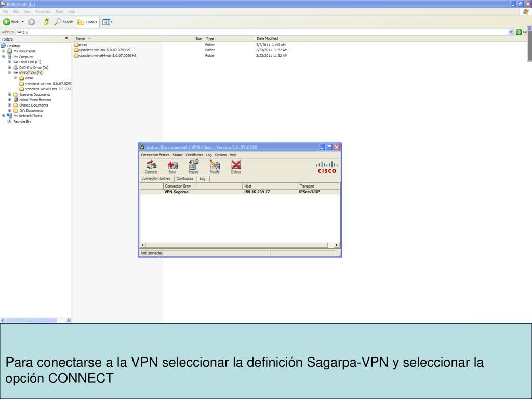Click the Forward arrow in Explorer toolbar
This screenshot has height=399, width=532.
tap(31, 22)
